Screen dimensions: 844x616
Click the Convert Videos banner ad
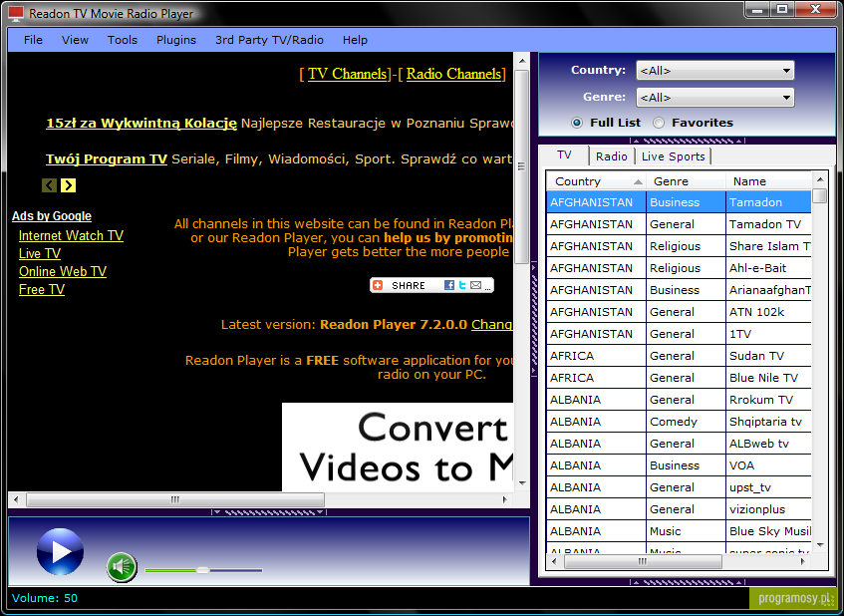pyautogui.click(x=398, y=447)
